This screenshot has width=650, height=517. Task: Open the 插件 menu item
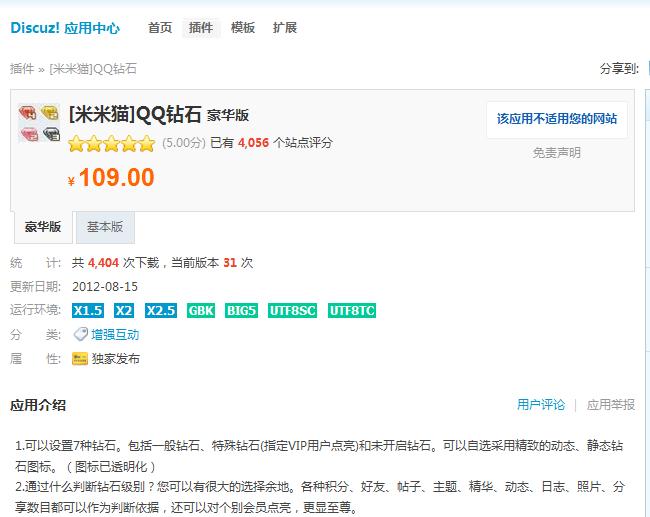[x=201, y=28]
